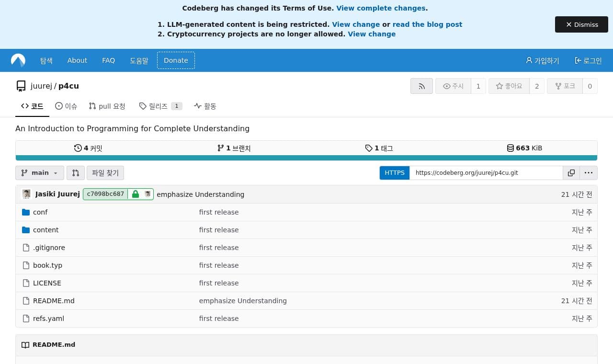Switch to the 코드 tab
Image resolution: width=613 pixels, height=364 pixels.
32,106
